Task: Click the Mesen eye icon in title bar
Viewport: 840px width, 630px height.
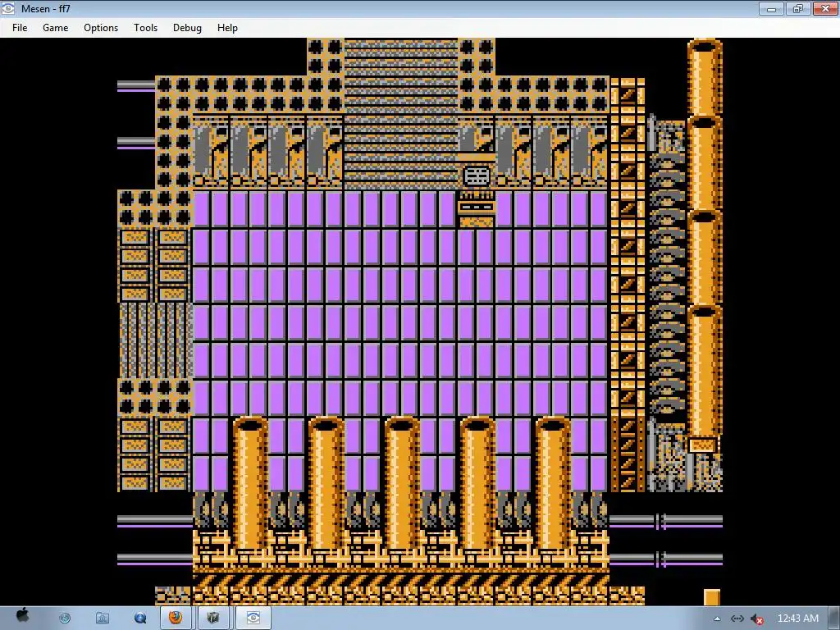Action: (x=8, y=8)
